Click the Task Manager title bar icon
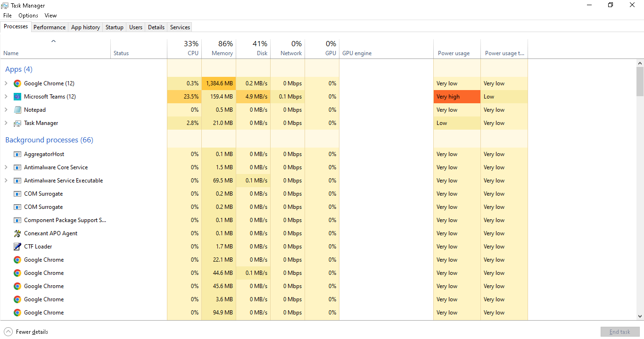Screen dimensions: 644x339 coord(5,6)
